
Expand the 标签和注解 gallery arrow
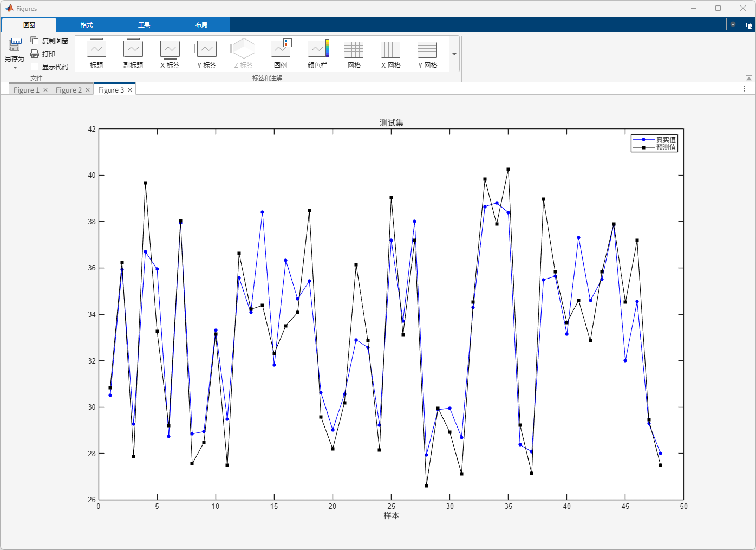(x=454, y=54)
